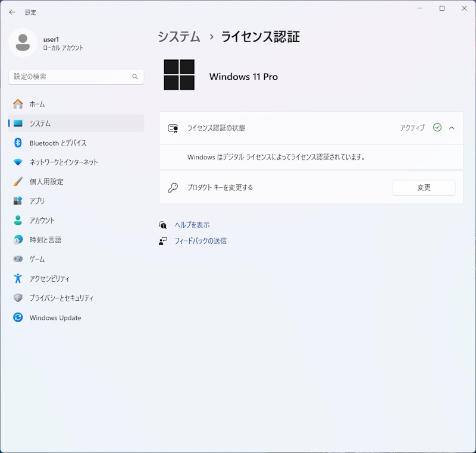Click the license certificate icon
476x453 pixels.
(x=173, y=128)
